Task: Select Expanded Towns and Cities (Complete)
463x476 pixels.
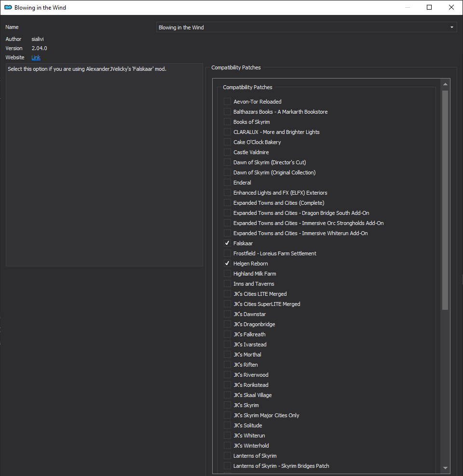Action: click(227, 203)
